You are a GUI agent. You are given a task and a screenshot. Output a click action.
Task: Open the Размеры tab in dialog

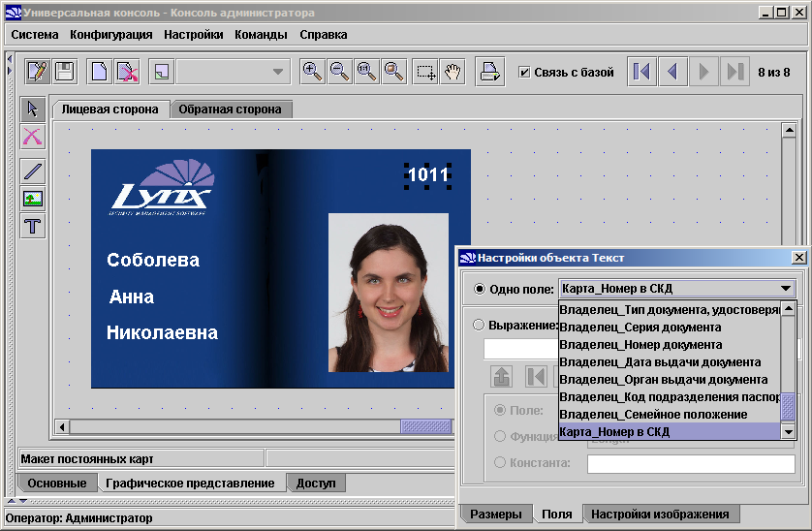[x=495, y=514]
